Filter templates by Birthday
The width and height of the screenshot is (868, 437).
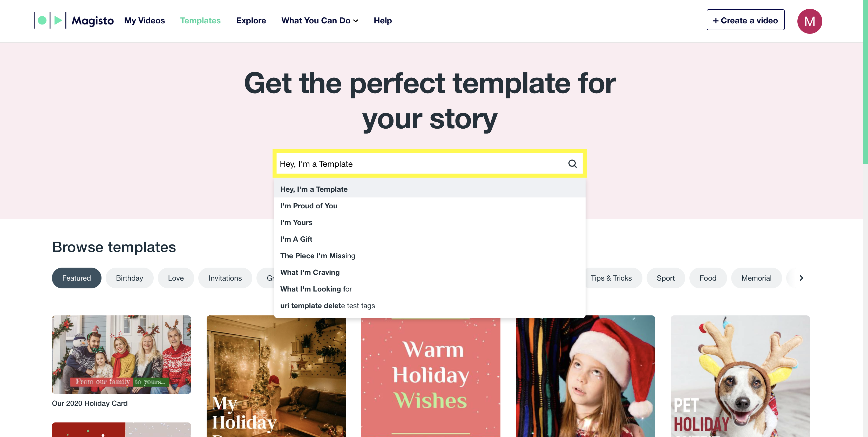point(129,278)
